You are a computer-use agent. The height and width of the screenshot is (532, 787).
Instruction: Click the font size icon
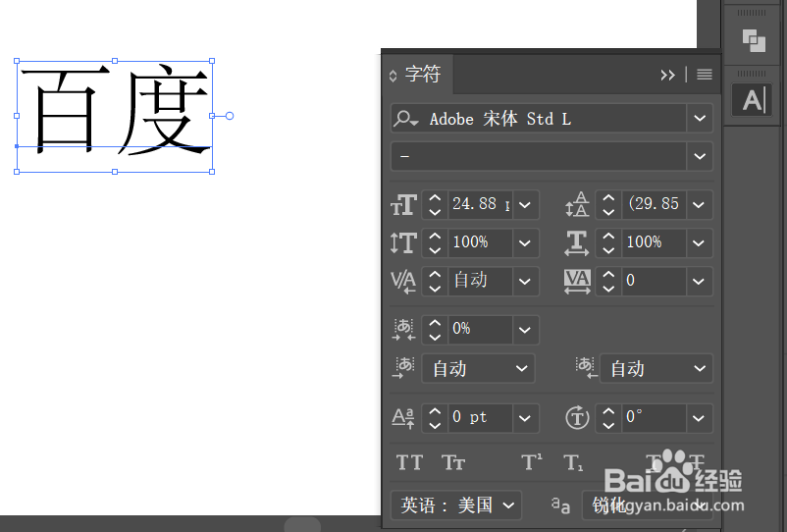point(404,205)
